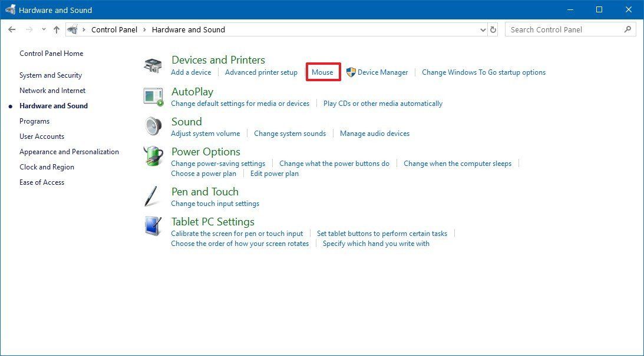The height and width of the screenshot is (356, 644).
Task: Navigate to Control Panel via breadcrumb
Action: (114, 29)
